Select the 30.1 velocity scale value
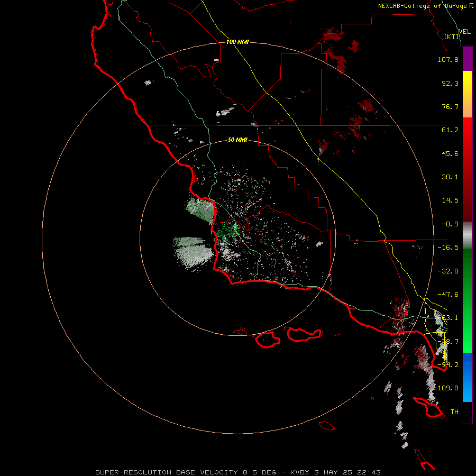 tap(450, 177)
